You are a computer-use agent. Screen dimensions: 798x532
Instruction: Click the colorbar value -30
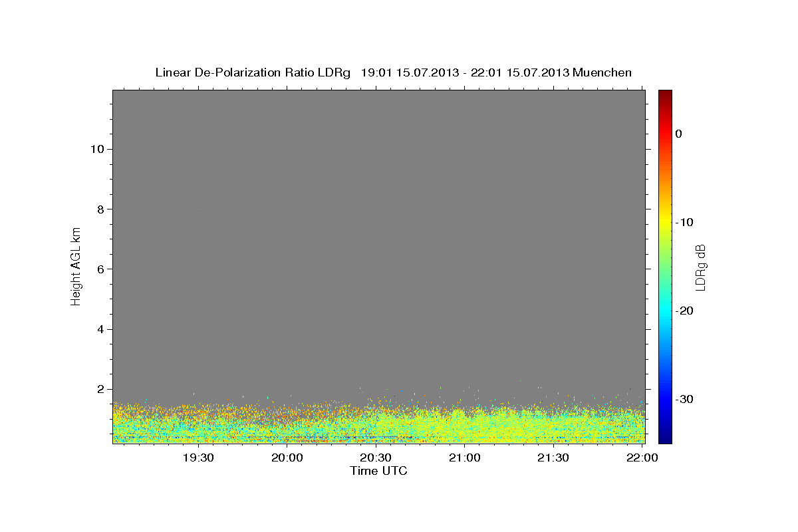pyautogui.click(x=684, y=399)
